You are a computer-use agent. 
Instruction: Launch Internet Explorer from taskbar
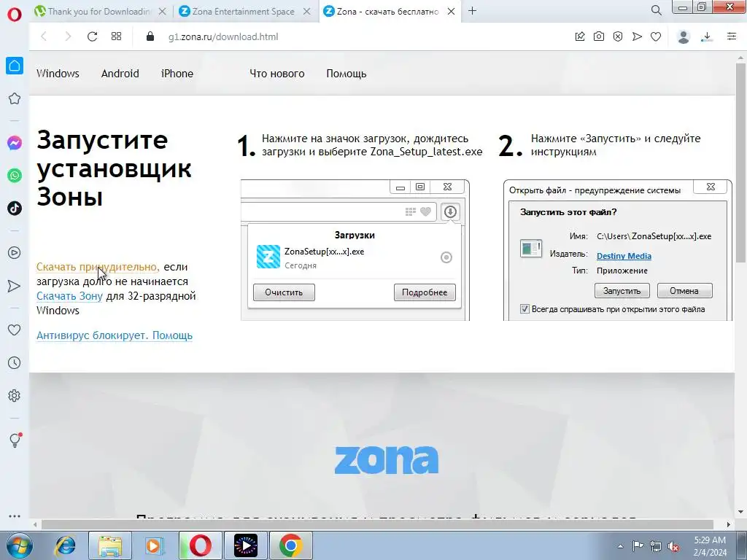pyautogui.click(x=65, y=545)
